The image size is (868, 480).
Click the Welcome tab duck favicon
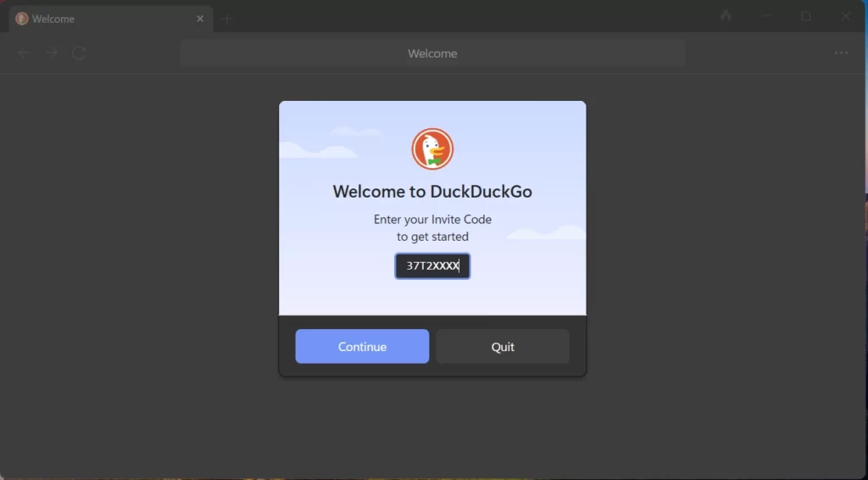pyautogui.click(x=21, y=19)
